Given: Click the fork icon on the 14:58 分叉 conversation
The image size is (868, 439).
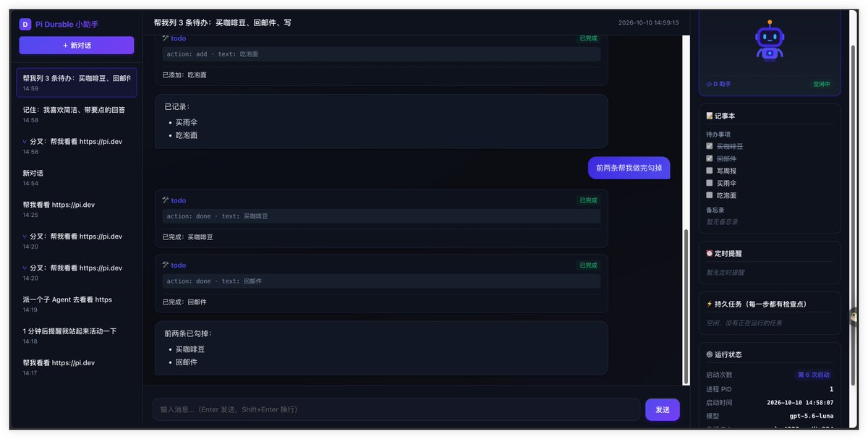Looking at the screenshot, I should tap(25, 142).
